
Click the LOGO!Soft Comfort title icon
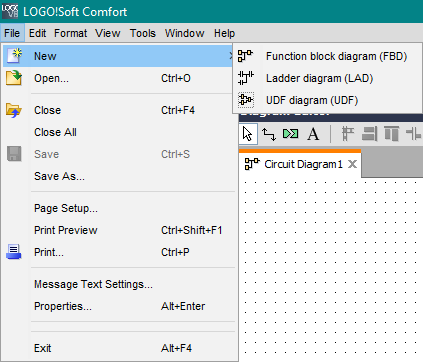point(10,11)
